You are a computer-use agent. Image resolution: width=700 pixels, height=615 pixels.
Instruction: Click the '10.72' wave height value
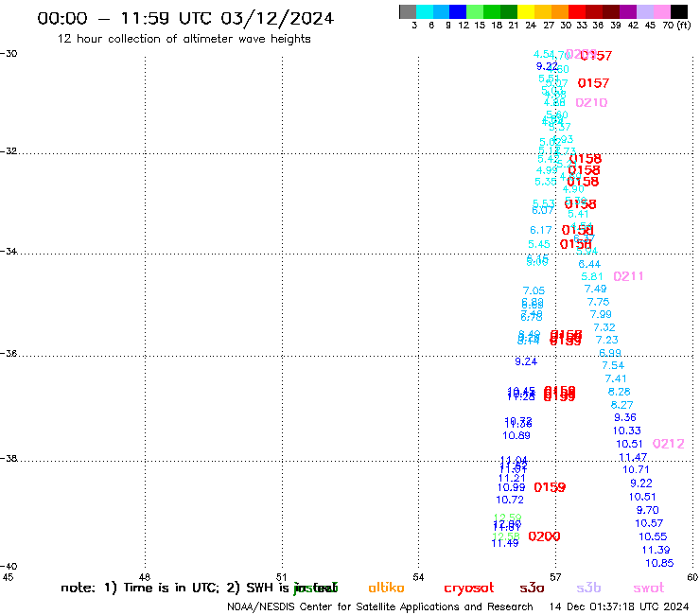click(x=510, y=500)
